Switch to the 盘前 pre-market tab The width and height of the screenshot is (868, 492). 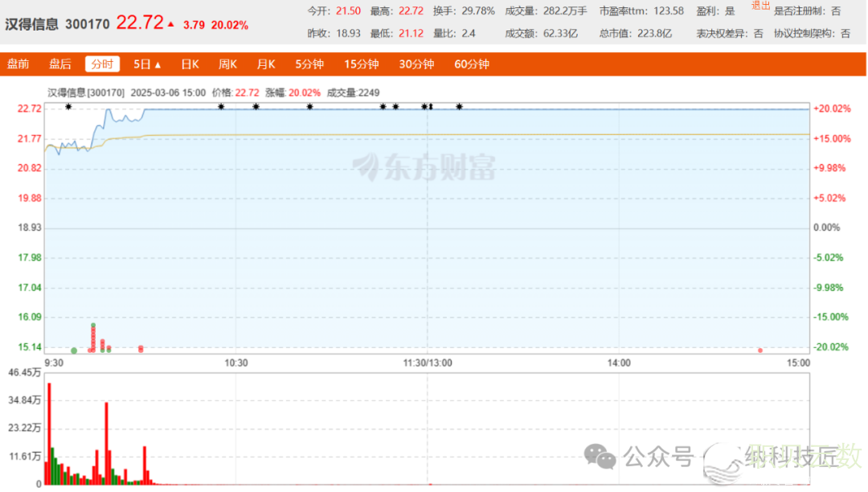(18, 64)
